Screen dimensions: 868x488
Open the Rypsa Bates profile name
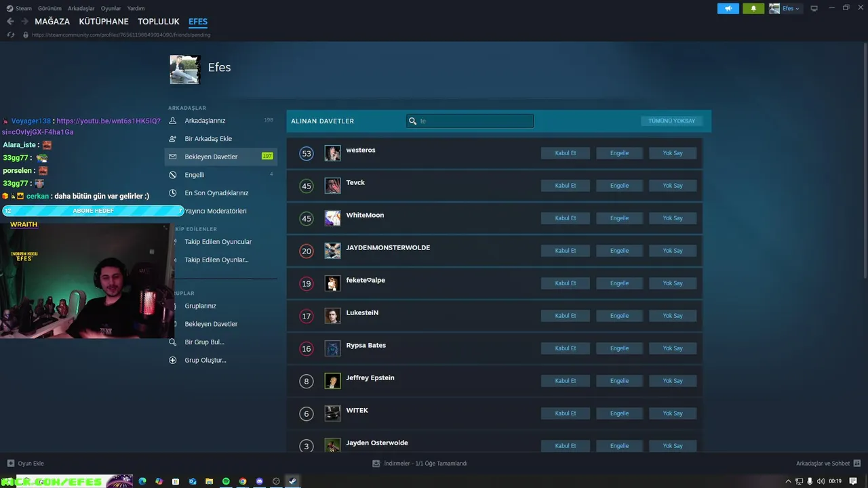click(x=366, y=345)
